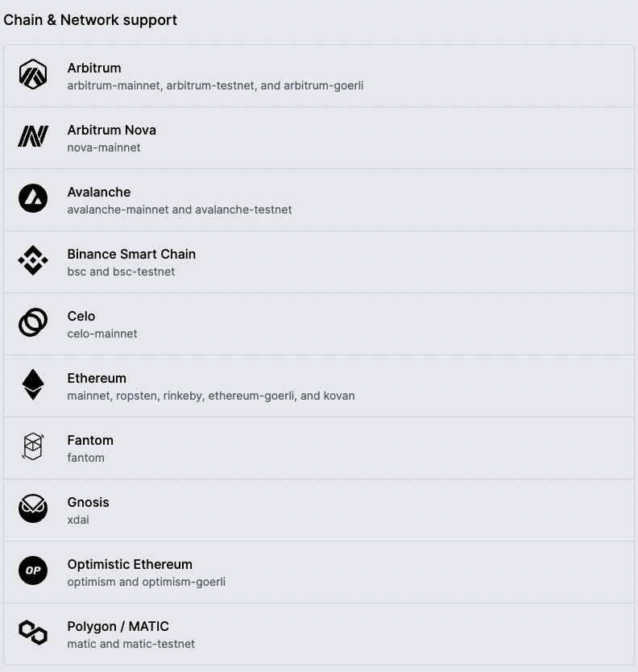Click the Celo rings icon
The width and height of the screenshot is (638, 672).
(x=33, y=322)
